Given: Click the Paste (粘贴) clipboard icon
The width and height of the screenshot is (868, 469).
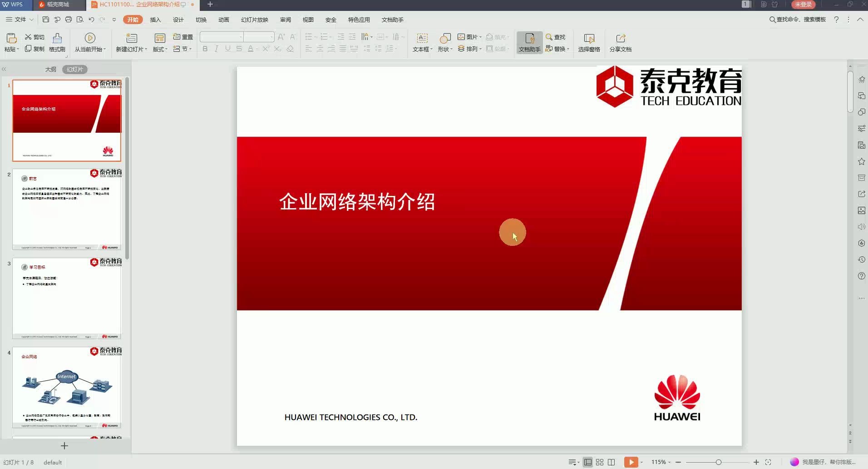Looking at the screenshot, I should [x=11, y=38].
